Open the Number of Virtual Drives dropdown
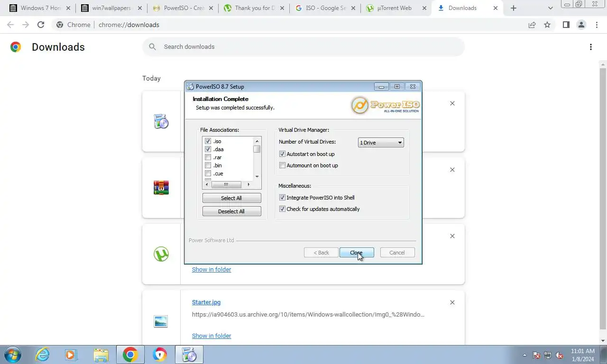The image size is (607, 364). tap(381, 143)
